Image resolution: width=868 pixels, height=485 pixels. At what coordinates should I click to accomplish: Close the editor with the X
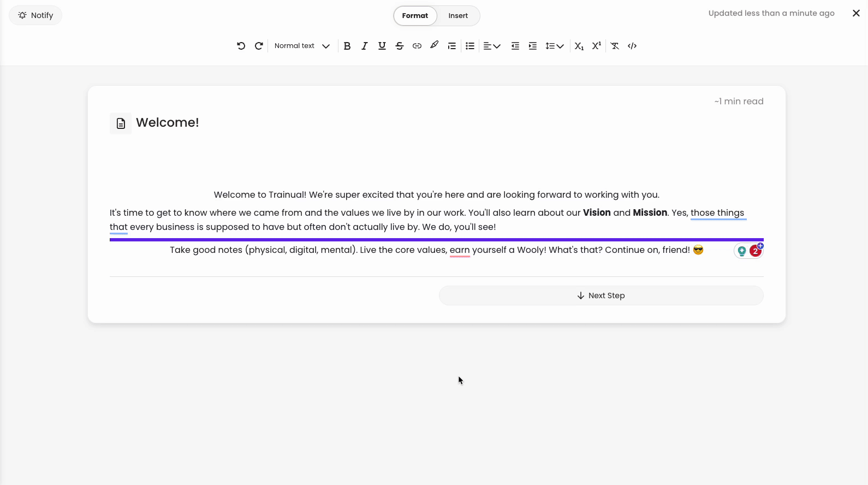[x=856, y=13]
